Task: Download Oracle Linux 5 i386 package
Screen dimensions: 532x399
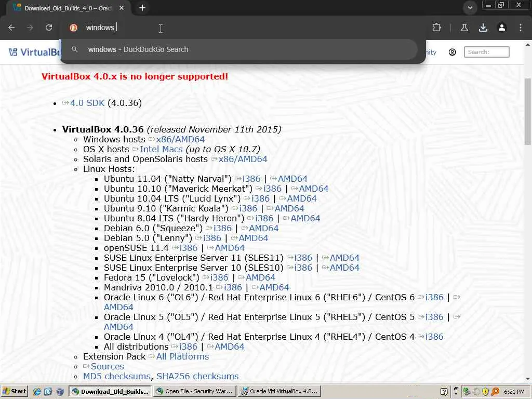Action: pyautogui.click(x=434, y=316)
